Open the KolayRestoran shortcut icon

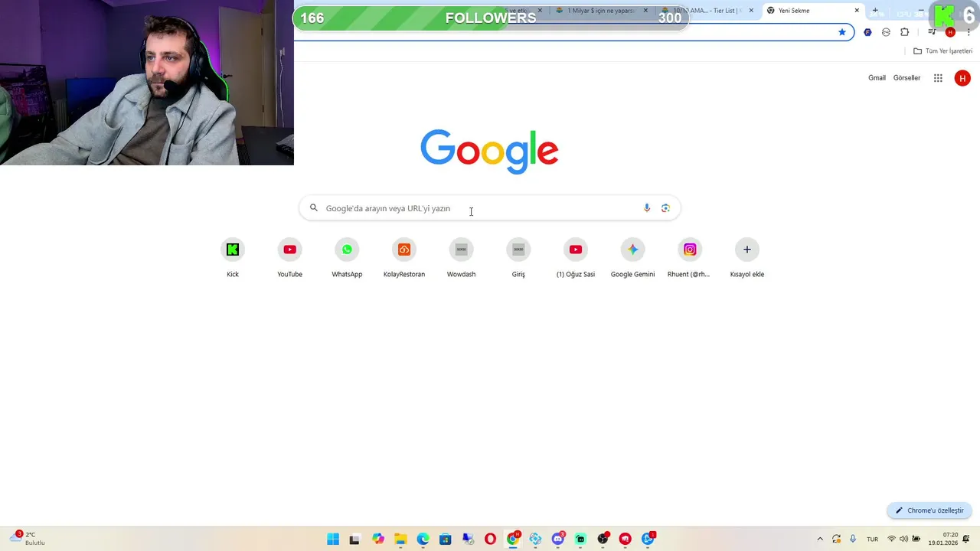coord(404,249)
